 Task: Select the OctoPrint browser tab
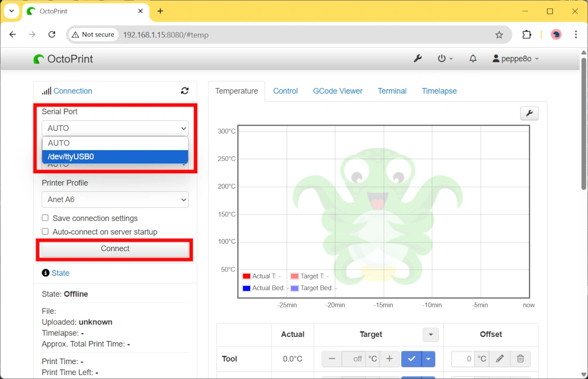pyautogui.click(x=86, y=11)
